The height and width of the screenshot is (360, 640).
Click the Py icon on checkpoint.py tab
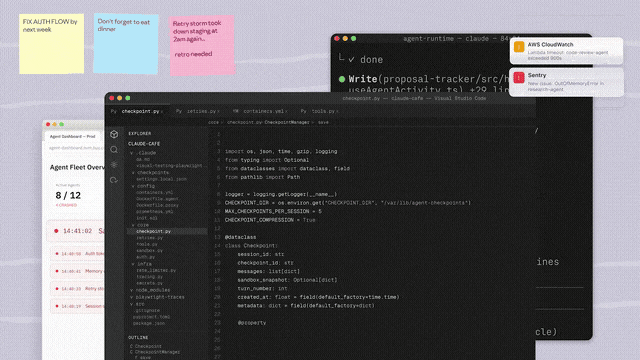[x=113, y=111]
